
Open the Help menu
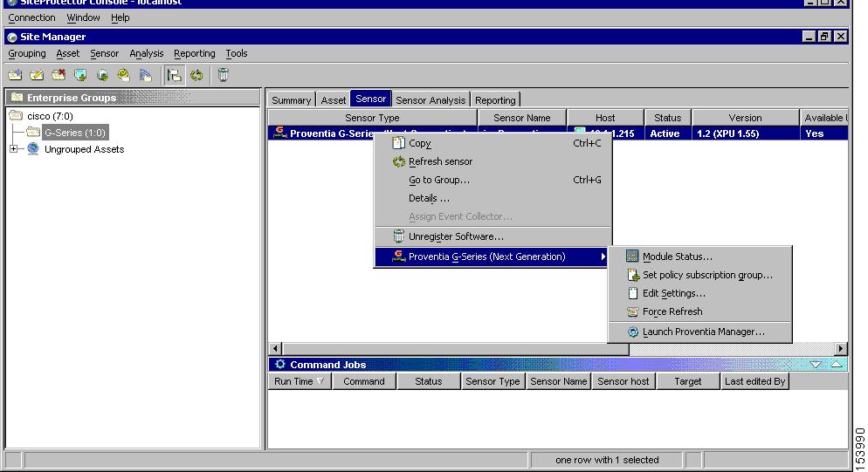(121, 17)
